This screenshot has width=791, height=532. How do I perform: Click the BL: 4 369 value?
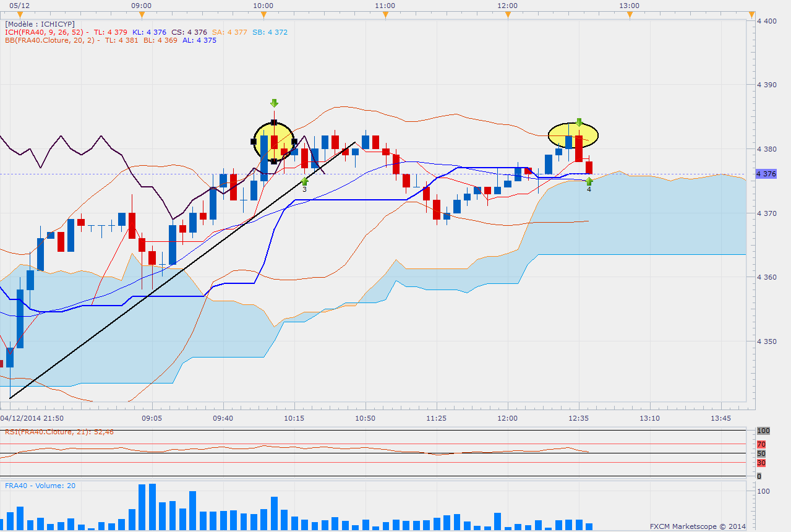click(x=160, y=40)
